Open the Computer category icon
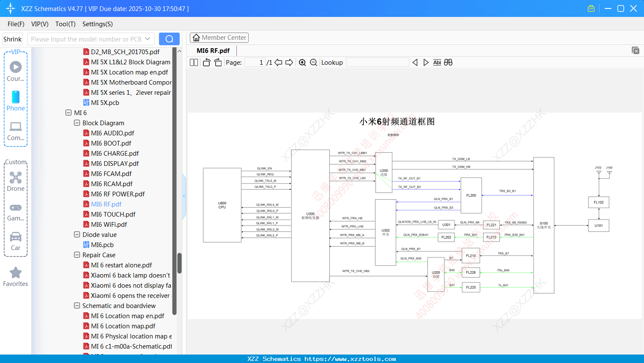The height and width of the screenshot is (363, 644). coord(16,131)
